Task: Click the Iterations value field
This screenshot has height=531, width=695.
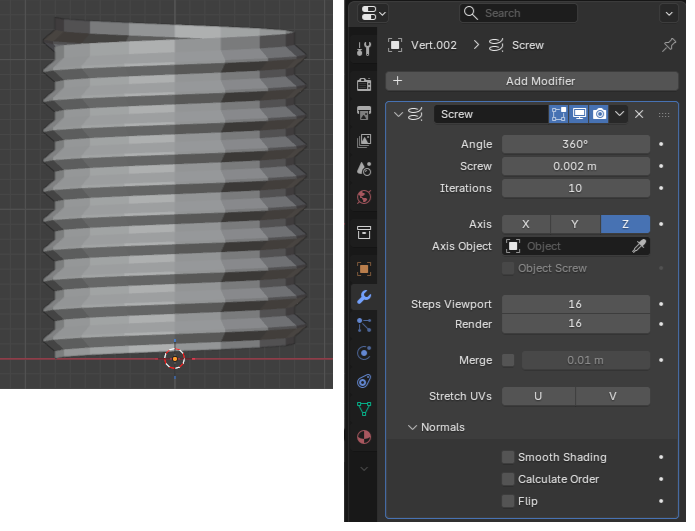Action: coord(575,188)
